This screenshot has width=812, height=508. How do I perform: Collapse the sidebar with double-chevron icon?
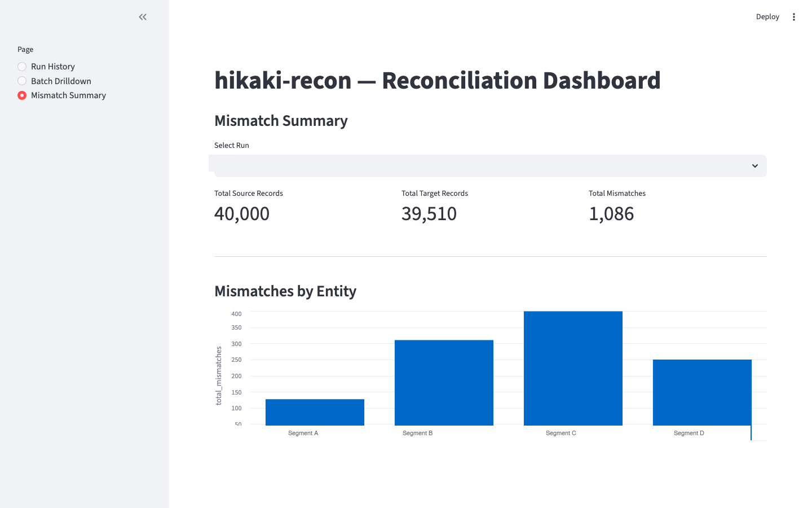point(143,17)
